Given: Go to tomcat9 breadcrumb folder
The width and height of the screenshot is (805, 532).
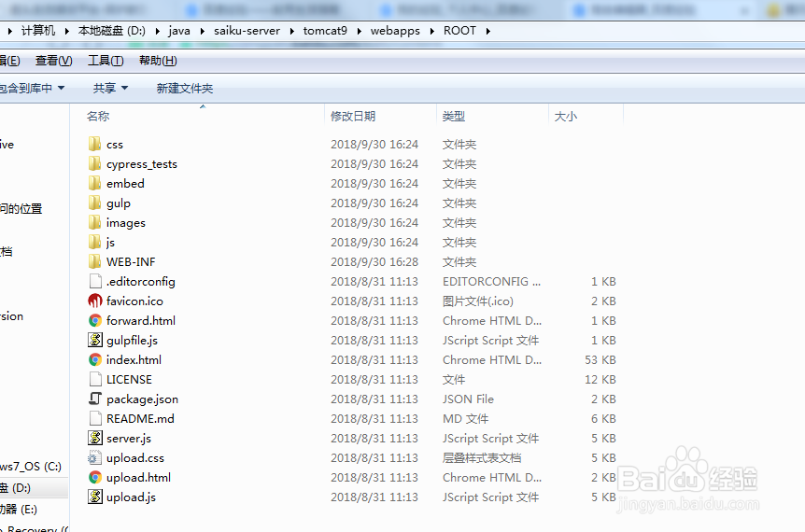Looking at the screenshot, I should (325, 31).
